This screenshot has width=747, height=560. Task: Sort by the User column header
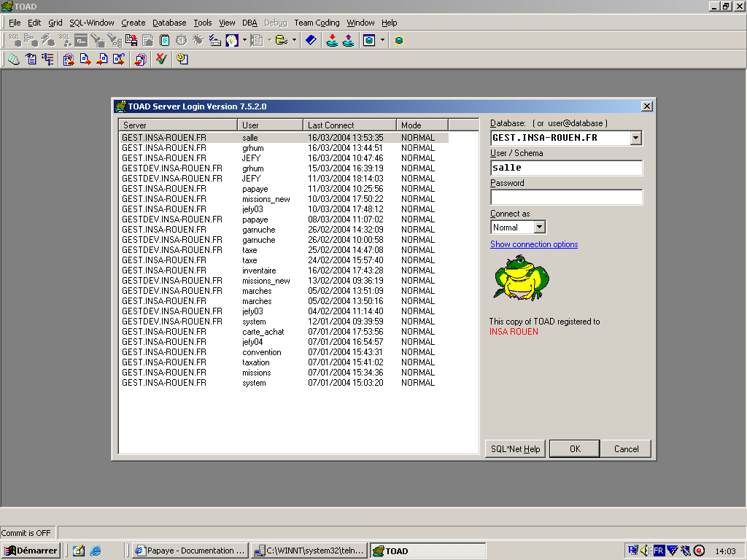point(270,125)
